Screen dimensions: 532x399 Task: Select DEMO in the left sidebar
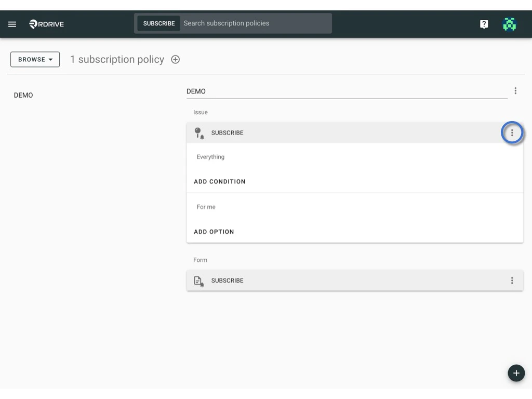(x=23, y=95)
